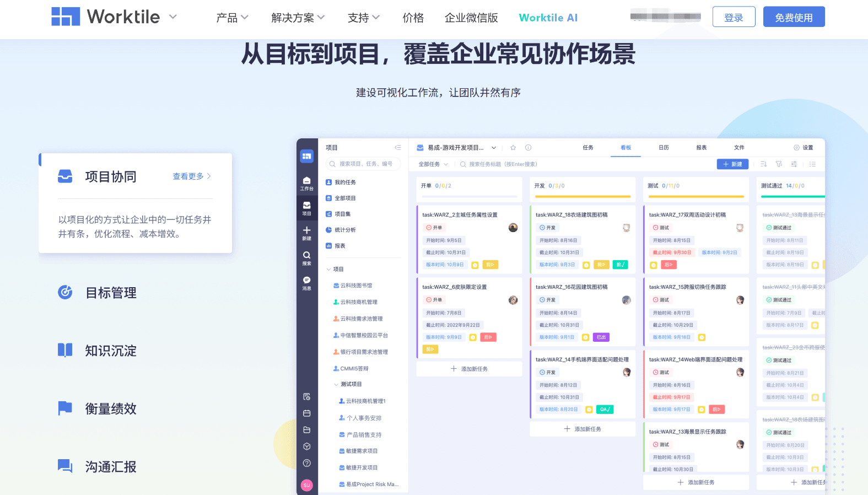
Task: Expand the 易成-游戏开发项目 title dropdown
Action: (x=494, y=148)
